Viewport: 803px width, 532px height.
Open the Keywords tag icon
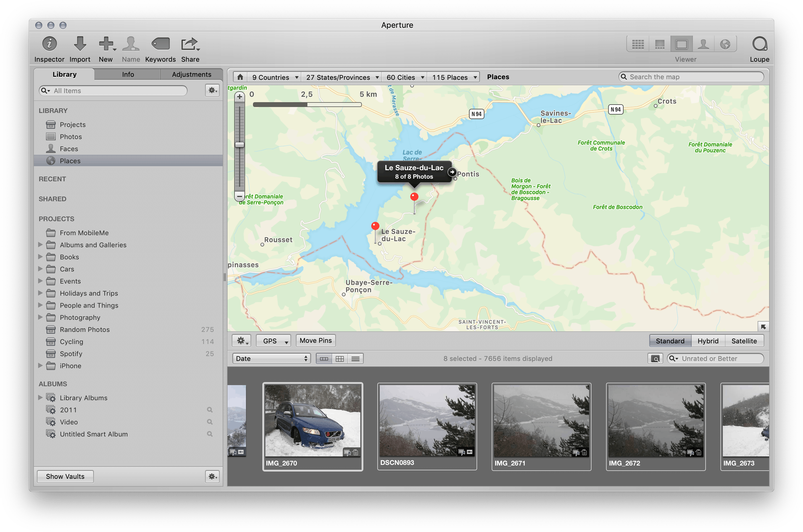(x=160, y=44)
